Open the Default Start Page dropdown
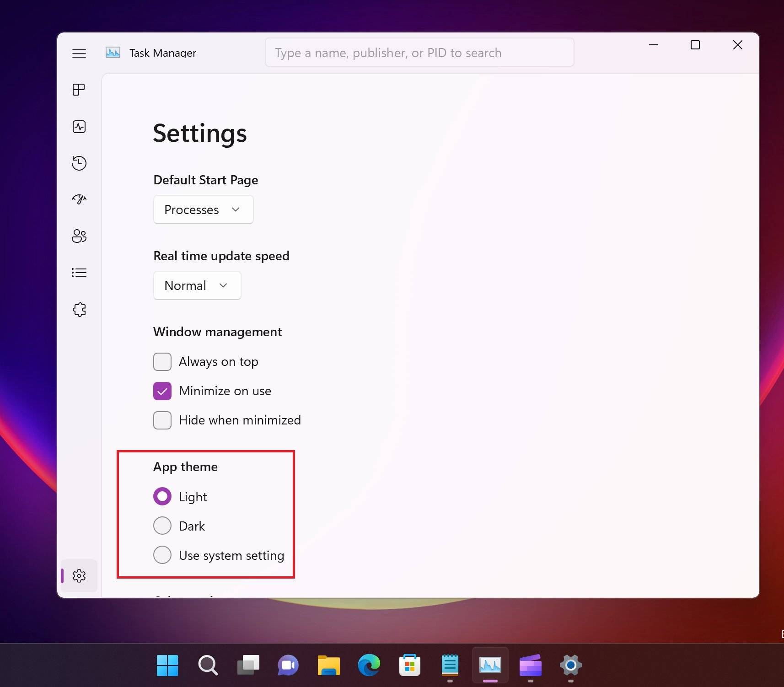This screenshot has width=784, height=687. [203, 209]
